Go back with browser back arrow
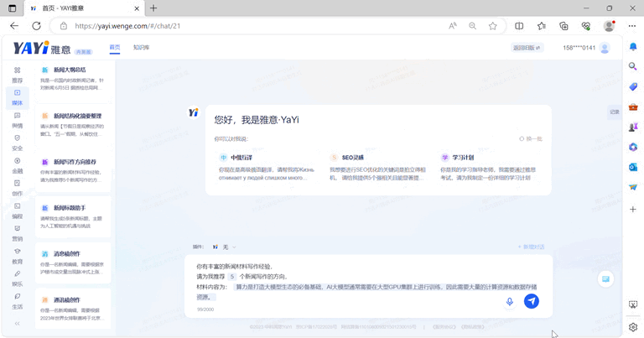The width and height of the screenshot is (644, 338). (x=14, y=26)
